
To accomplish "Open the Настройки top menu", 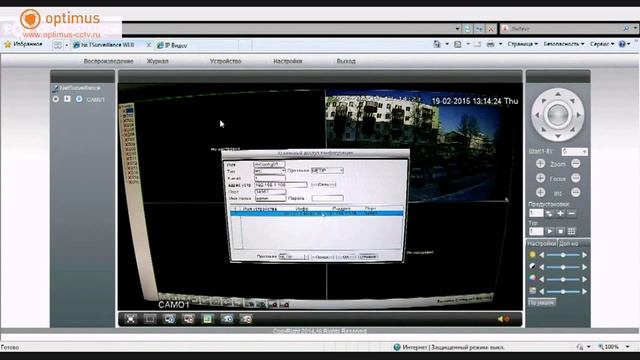I will click(287, 61).
